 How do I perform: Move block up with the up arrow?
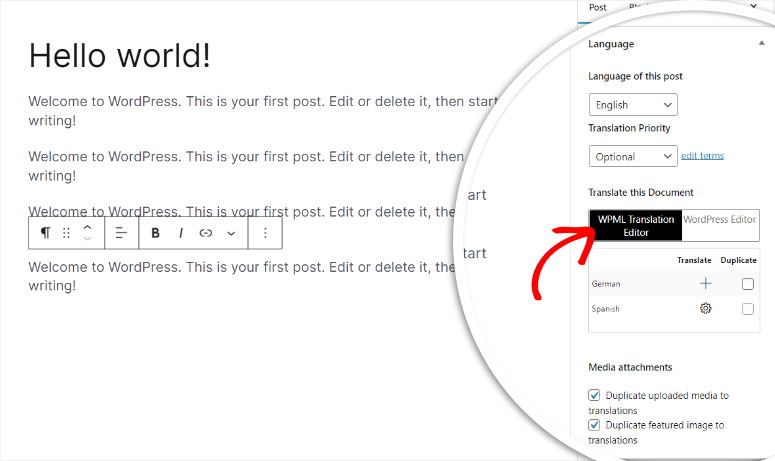[x=87, y=227]
